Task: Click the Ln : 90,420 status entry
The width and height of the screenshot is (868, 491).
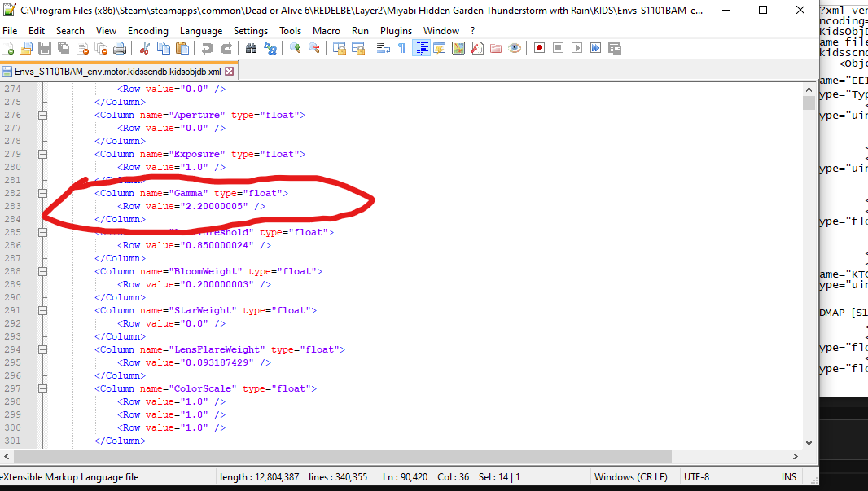Action: (x=405, y=477)
